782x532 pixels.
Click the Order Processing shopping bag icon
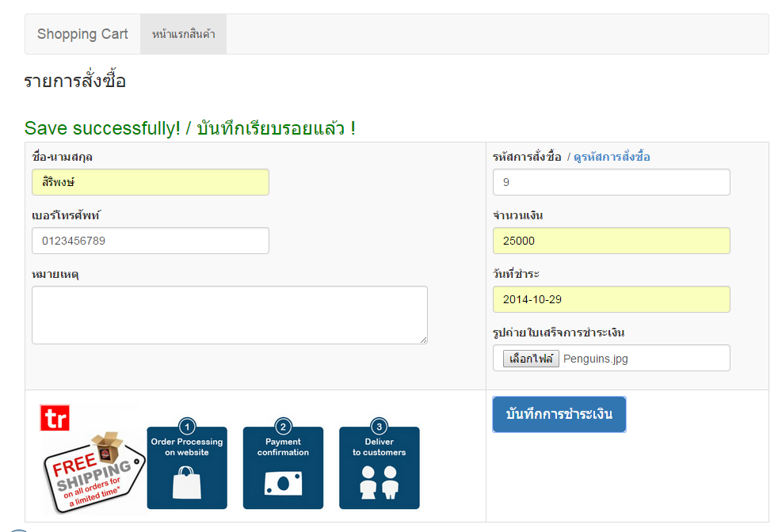[187, 482]
